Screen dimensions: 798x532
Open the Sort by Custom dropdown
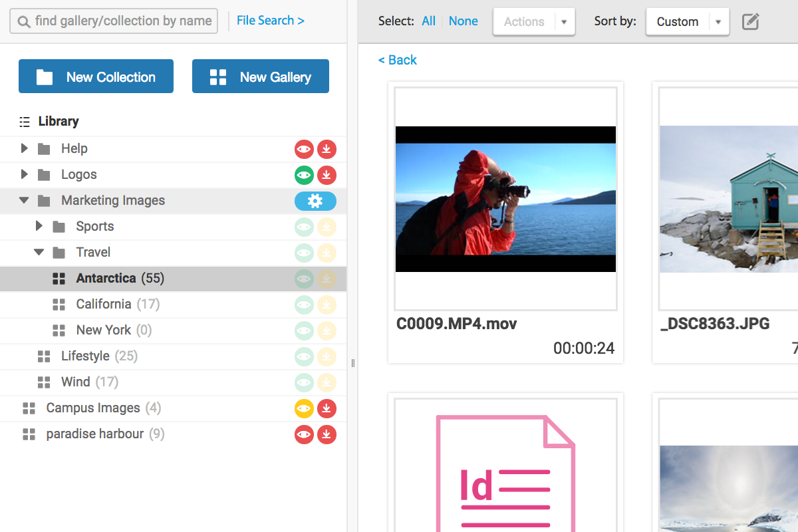(688, 21)
